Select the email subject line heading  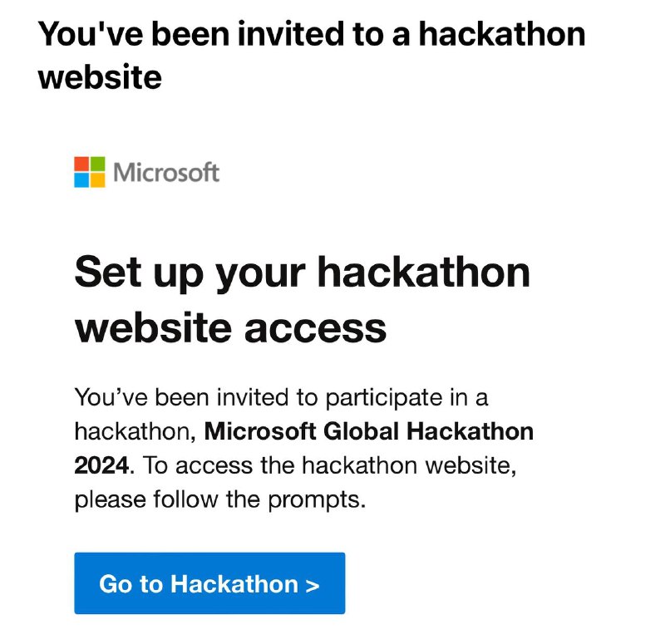tap(312, 55)
